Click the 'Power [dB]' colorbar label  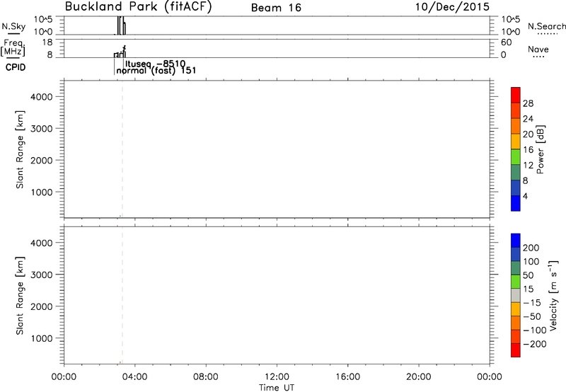coord(541,149)
